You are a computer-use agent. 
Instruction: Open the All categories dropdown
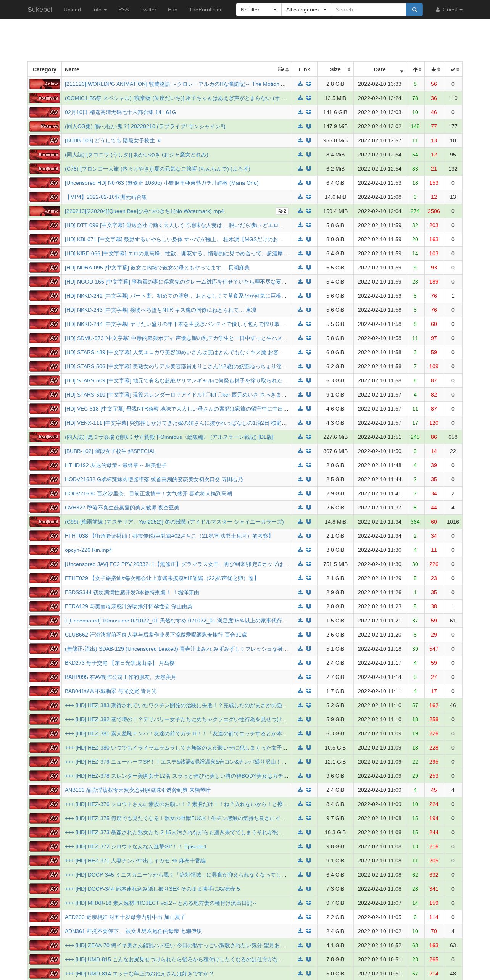point(306,10)
